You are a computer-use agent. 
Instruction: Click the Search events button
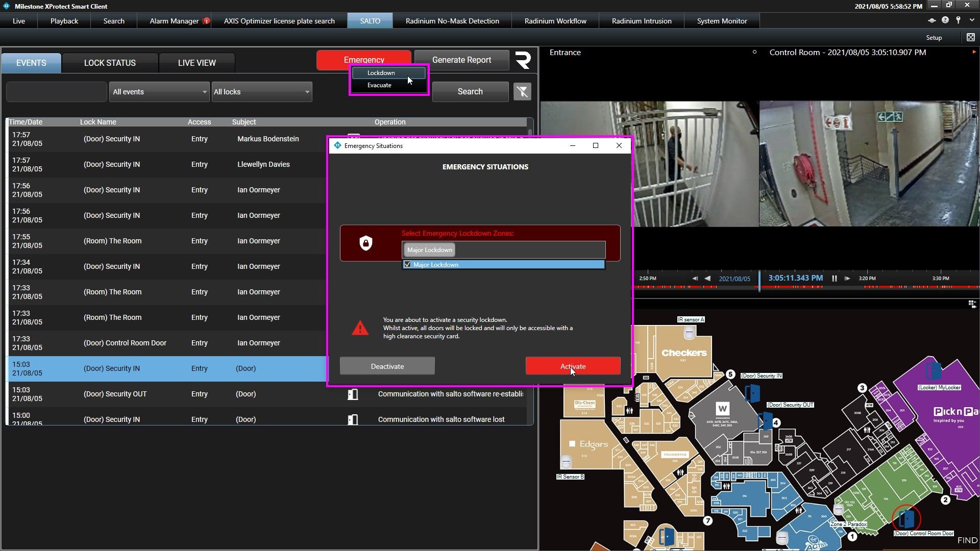[470, 92]
